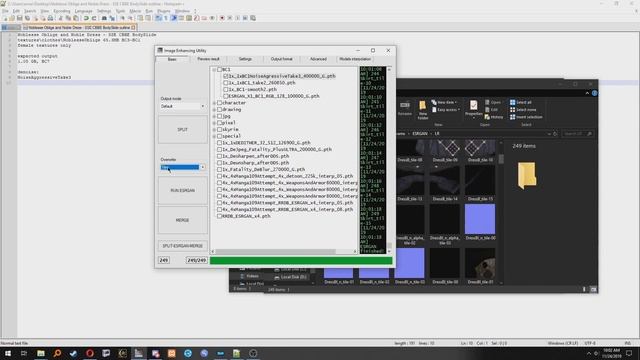The width and height of the screenshot is (640, 360).
Task: Click the Notepad++ Word wrap toolbar icon
Action: point(158,18)
